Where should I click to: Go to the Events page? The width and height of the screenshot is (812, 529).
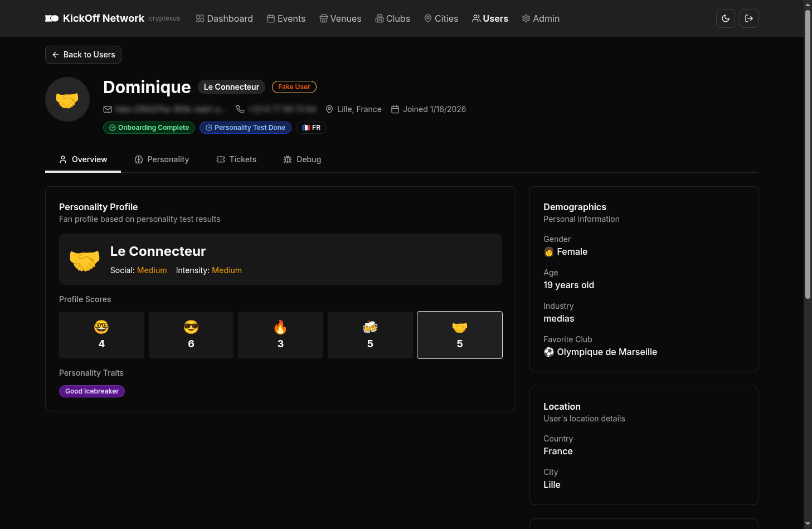(286, 18)
